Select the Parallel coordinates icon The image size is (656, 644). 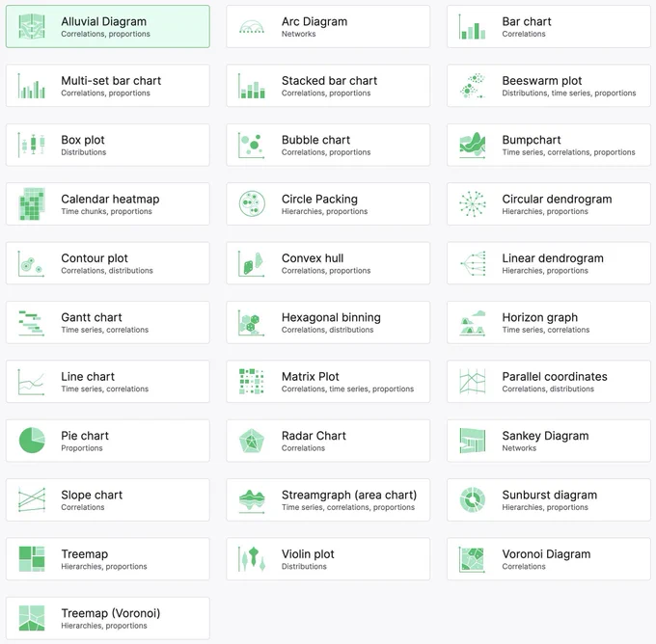[x=473, y=382]
